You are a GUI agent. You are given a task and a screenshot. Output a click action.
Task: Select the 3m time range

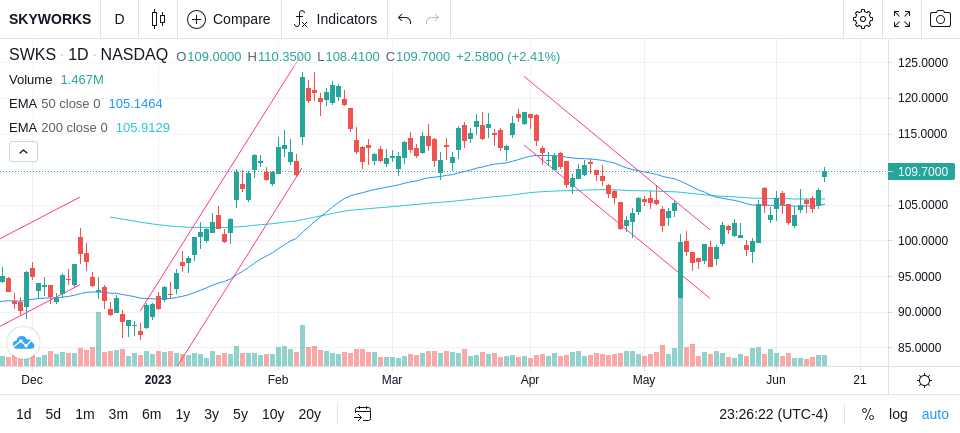point(118,415)
